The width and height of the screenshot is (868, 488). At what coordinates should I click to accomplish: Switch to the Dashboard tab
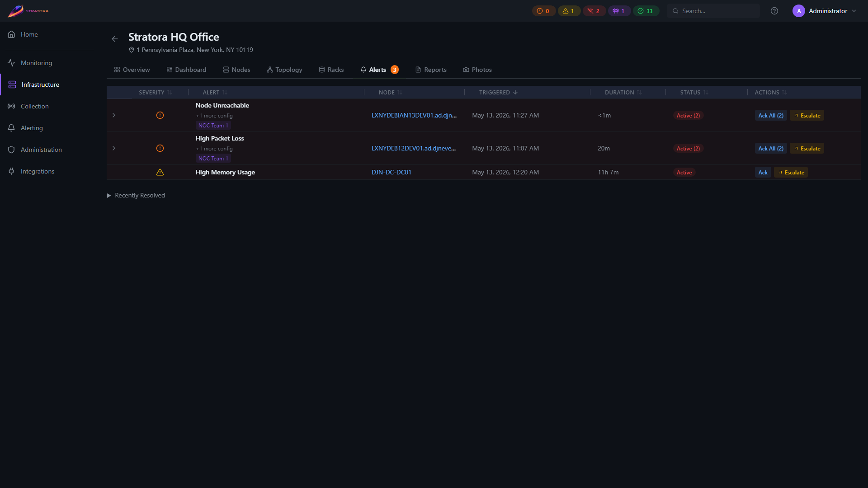click(x=186, y=70)
